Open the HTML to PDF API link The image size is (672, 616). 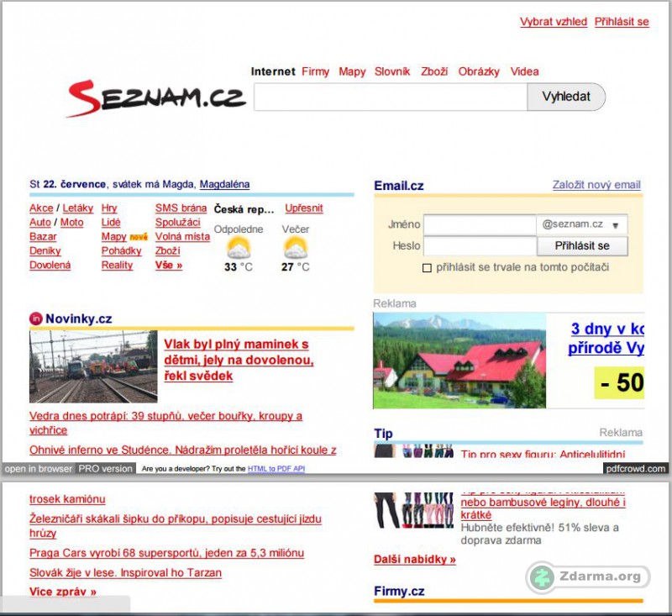click(276, 469)
